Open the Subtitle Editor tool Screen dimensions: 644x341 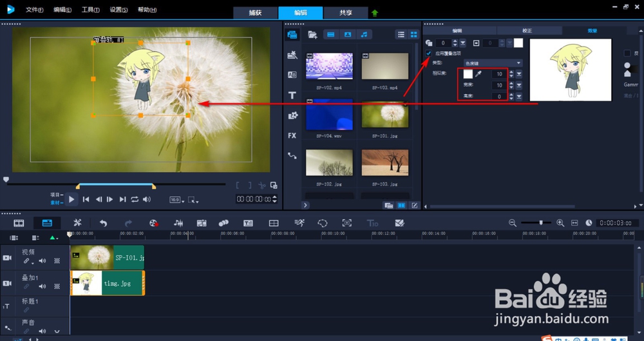click(248, 223)
